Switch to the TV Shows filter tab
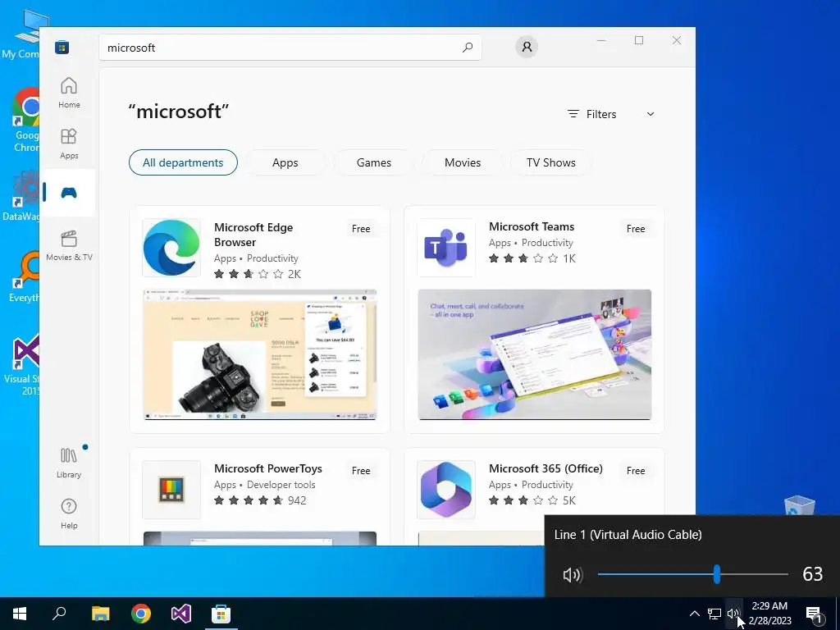840x630 pixels. pos(550,162)
